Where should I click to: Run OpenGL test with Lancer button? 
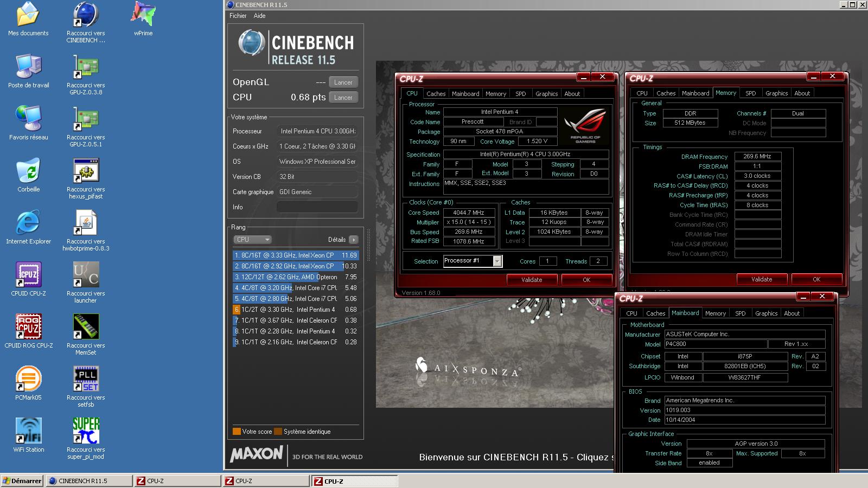pyautogui.click(x=343, y=82)
